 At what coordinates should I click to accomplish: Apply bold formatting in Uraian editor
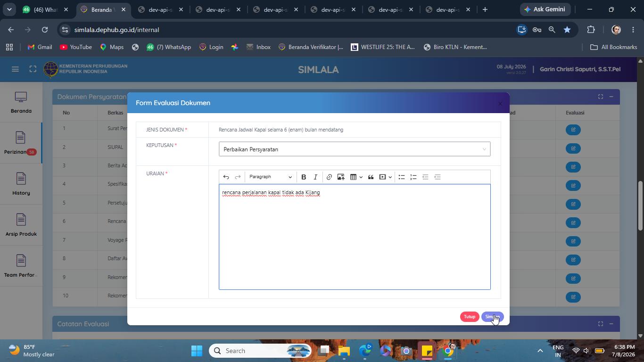(304, 177)
